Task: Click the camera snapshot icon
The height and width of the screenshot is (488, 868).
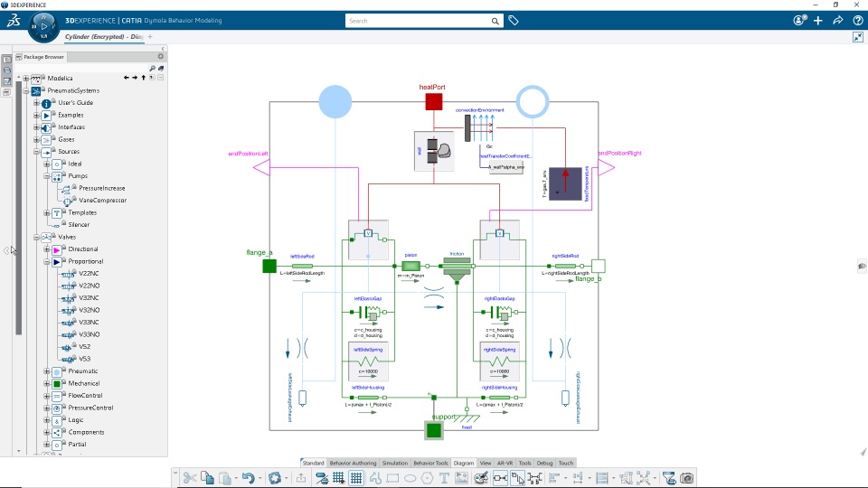Action: [x=687, y=478]
